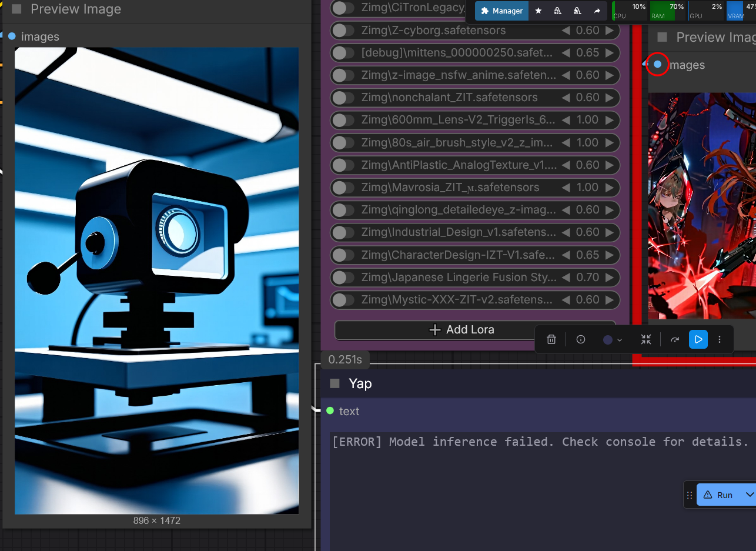Increase strength of Zimg\CharacterDesign-IZT-V1 with right arrow

(x=610, y=255)
